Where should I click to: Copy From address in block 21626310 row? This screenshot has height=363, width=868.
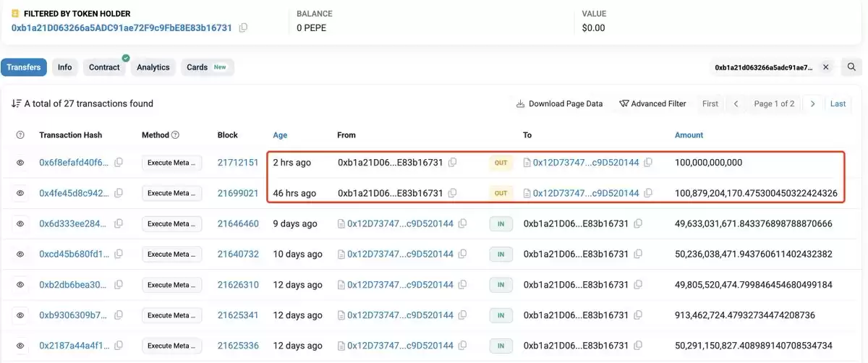[x=463, y=285]
